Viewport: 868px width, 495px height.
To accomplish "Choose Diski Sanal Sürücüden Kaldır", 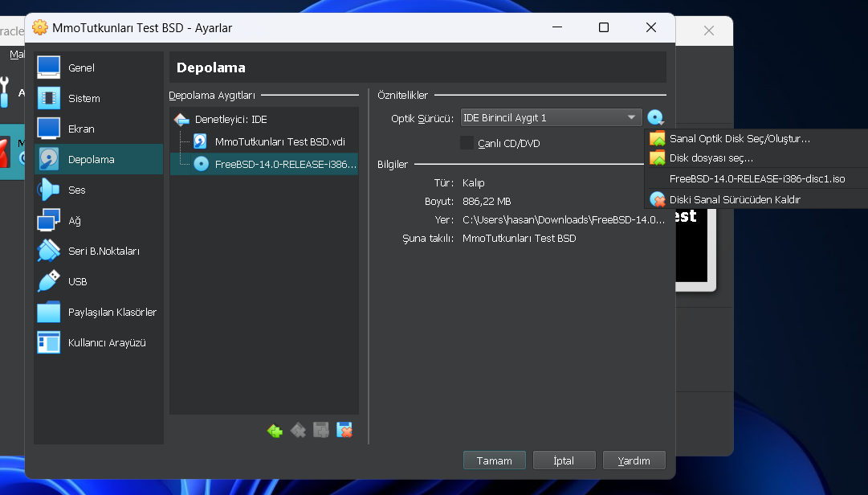I will (756, 199).
